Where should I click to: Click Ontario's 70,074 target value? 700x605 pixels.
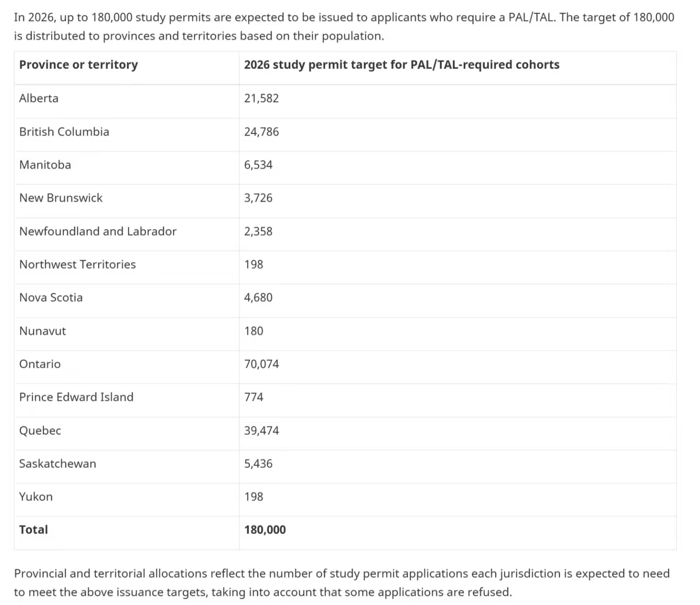point(262,364)
